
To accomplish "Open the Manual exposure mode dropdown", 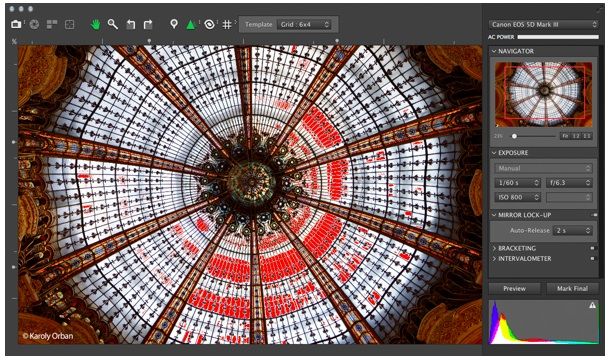I will [x=543, y=168].
